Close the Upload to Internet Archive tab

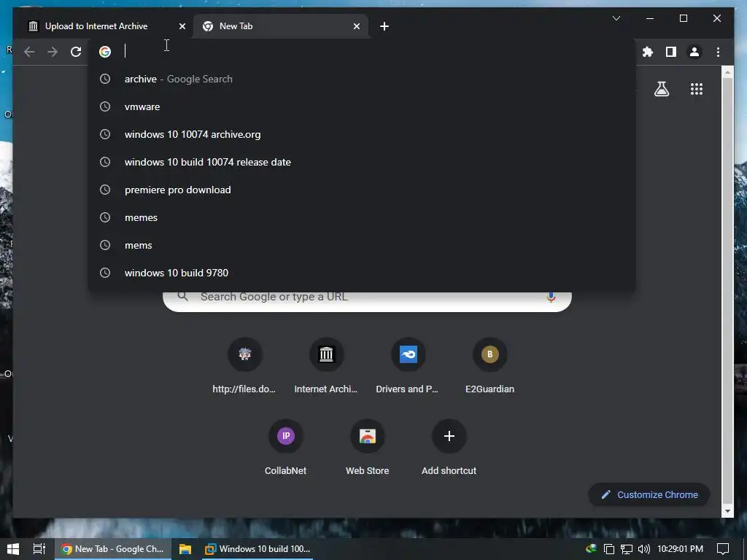tap(182, 26)
